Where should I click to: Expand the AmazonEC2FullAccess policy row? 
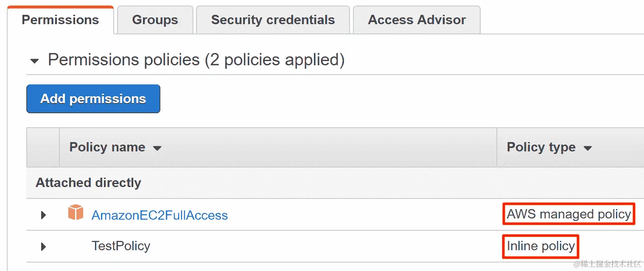tap(43, 215)
